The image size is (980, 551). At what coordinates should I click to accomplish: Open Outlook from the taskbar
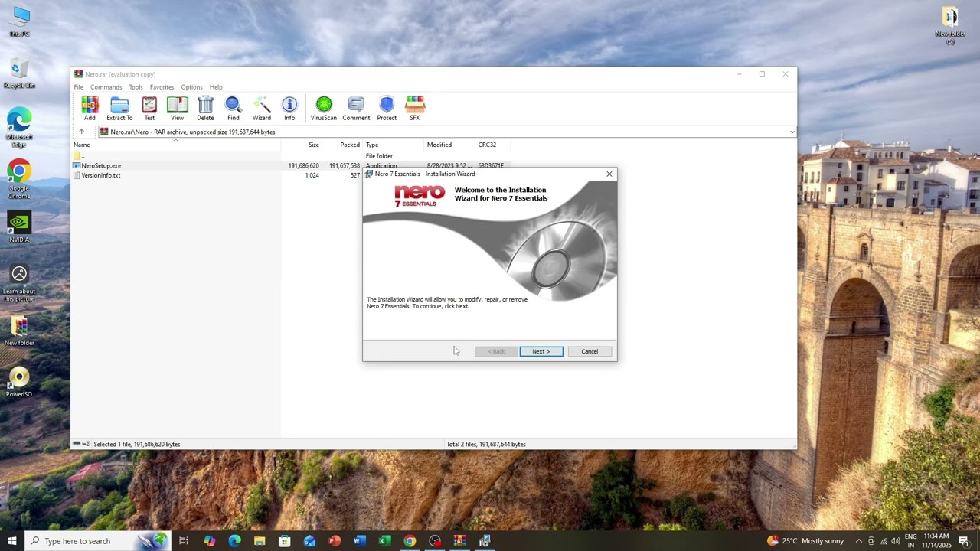(x=309, y=541)
